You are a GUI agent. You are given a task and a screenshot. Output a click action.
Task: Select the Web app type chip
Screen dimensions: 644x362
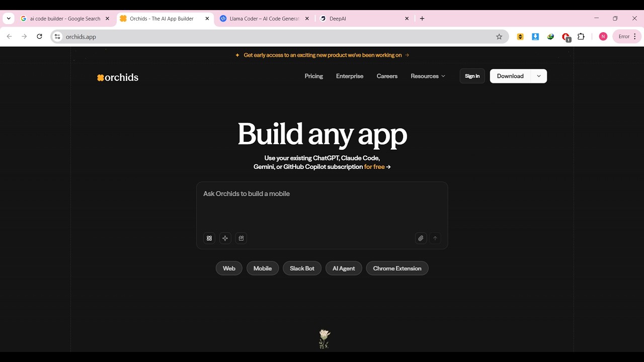pos(229,268)
